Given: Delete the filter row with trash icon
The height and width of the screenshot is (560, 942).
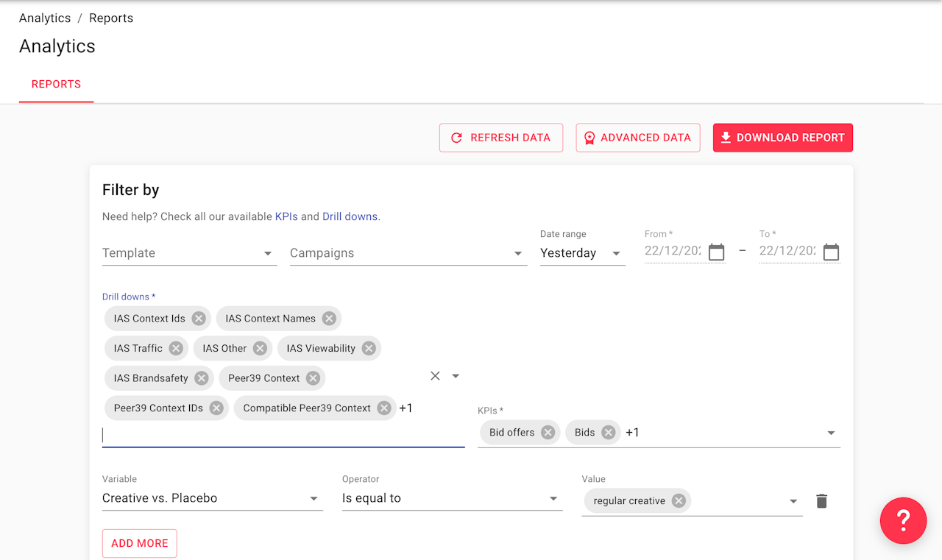Looking at the screenshot, I should 822,501.
